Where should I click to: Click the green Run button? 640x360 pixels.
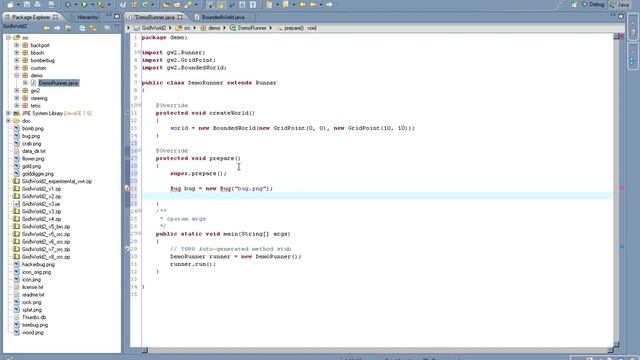pyautogui.click(x=84, y=4)
